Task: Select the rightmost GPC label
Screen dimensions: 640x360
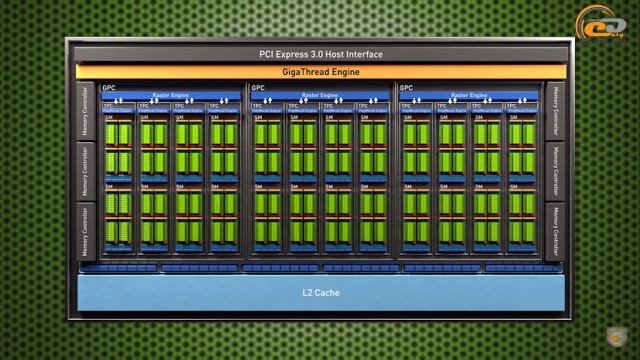Action: click(x=406, y=88)
